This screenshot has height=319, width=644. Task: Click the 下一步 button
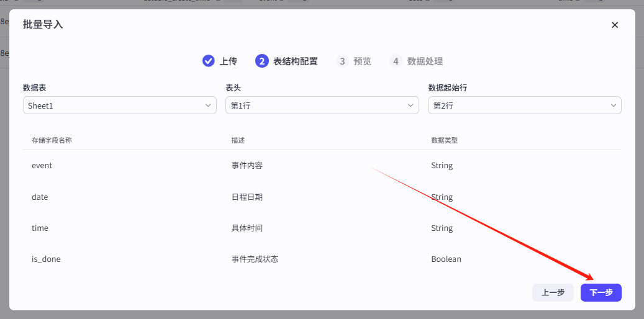tap(601, 292)
